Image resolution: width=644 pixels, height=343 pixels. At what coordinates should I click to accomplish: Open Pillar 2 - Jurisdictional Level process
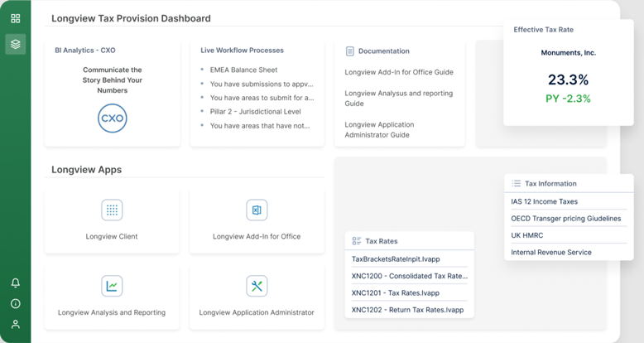(255, 112)
